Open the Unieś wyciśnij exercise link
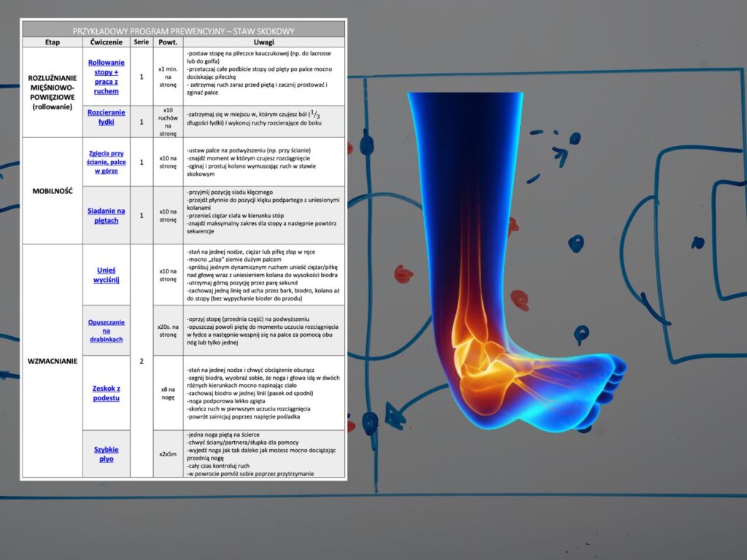 [107, 274]
